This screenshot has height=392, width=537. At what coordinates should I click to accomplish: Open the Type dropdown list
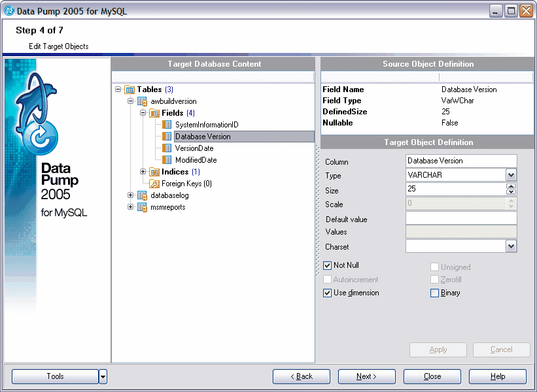511,175
